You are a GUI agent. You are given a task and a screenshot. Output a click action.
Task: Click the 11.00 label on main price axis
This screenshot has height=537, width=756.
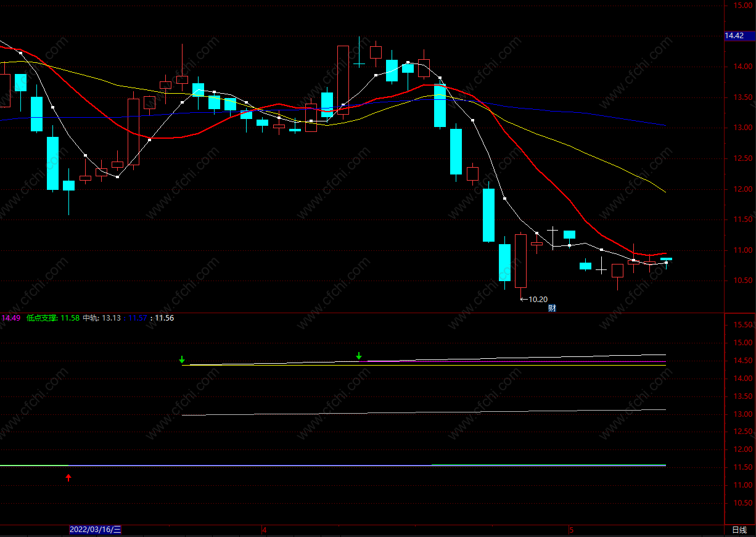(x=742, y=250)
